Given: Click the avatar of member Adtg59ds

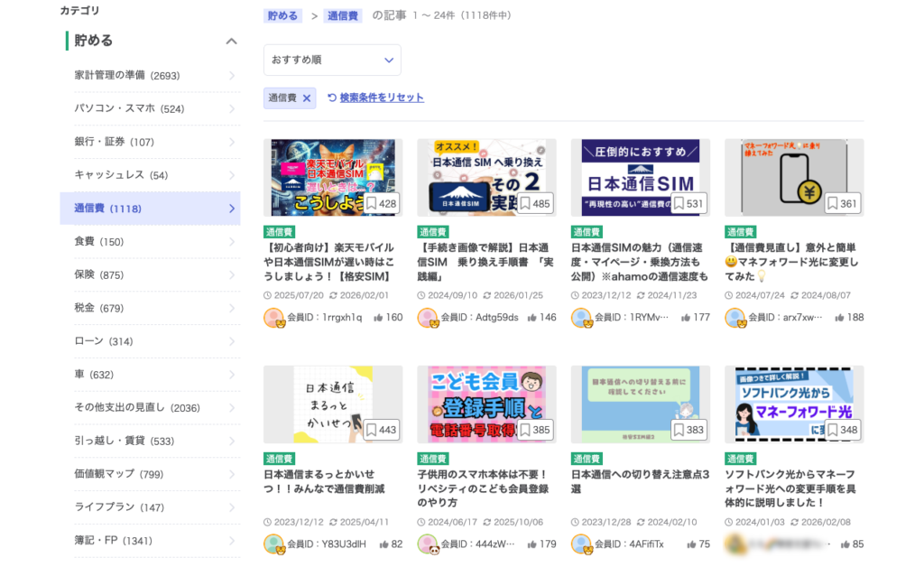Looking at the screenshot, I should tap(427, 318).
